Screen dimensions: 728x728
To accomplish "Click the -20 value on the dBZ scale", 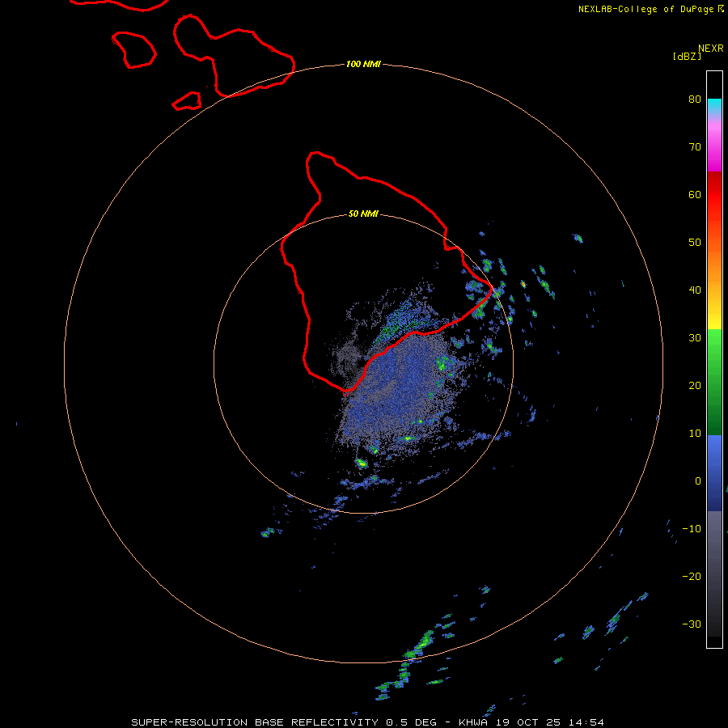I will 692,577.
